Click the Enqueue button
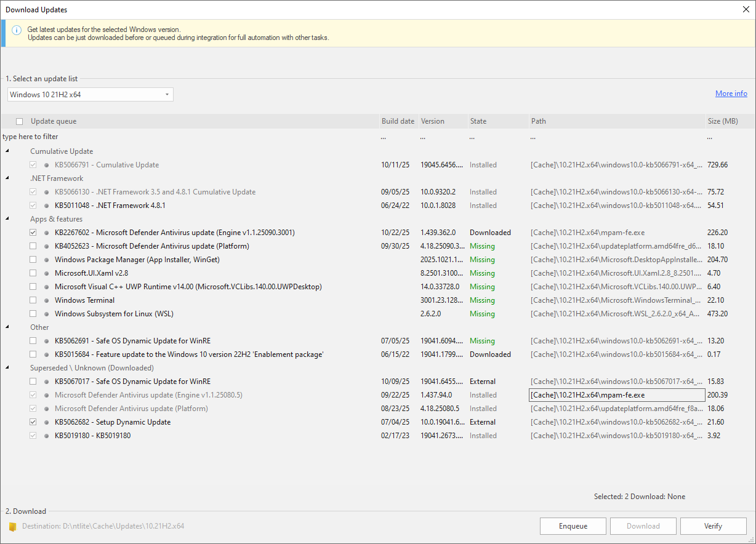The image size is (756, 544). tap(573, 526)
